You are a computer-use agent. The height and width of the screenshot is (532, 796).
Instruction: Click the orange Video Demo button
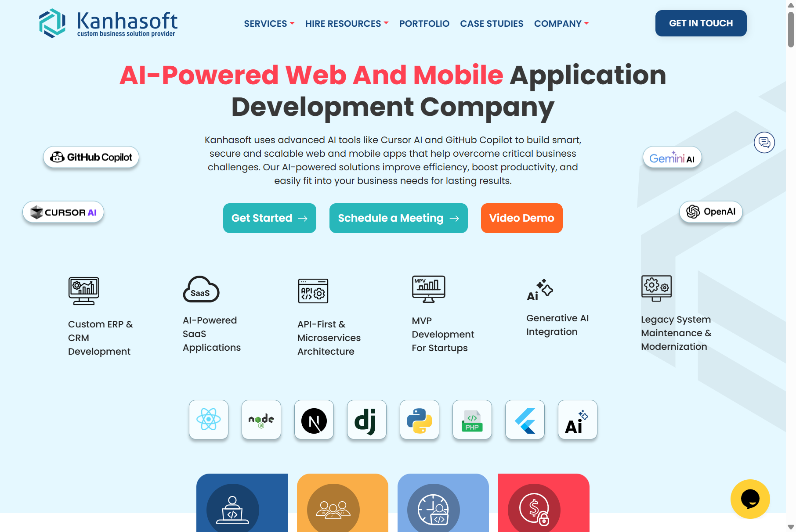coord(521,218)
